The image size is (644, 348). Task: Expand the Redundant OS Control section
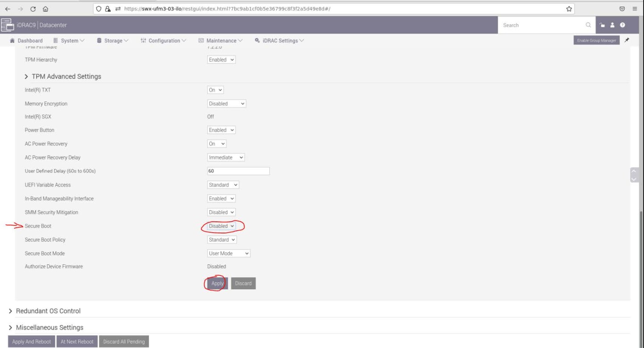[x=48, y=311]
